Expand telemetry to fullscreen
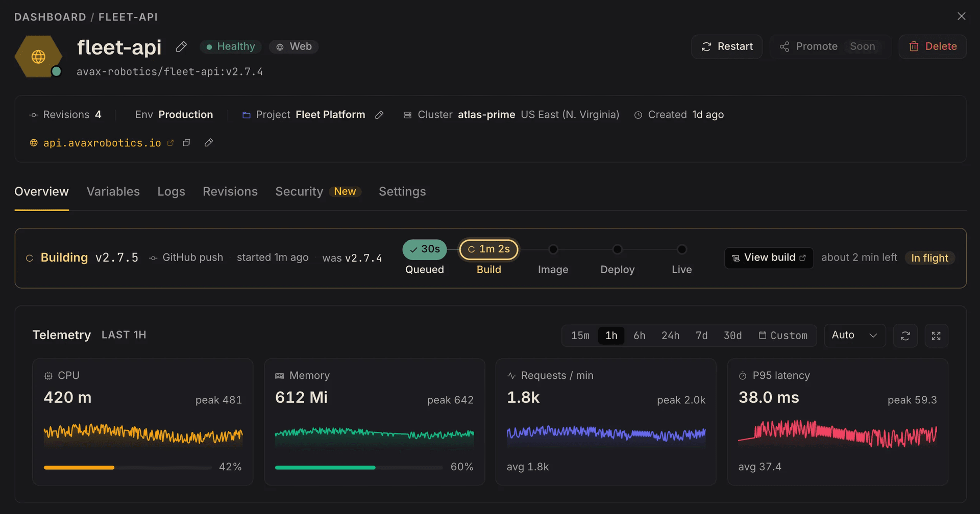This screenshot has width=980, height=514. pyautogui.click(x=936, y=336)
